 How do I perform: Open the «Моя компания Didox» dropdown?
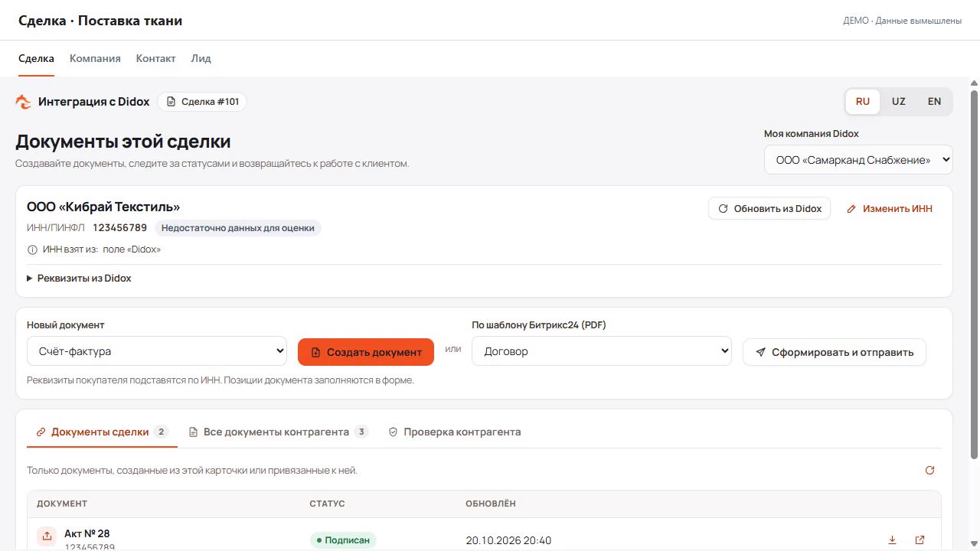(x=858, y=160)
